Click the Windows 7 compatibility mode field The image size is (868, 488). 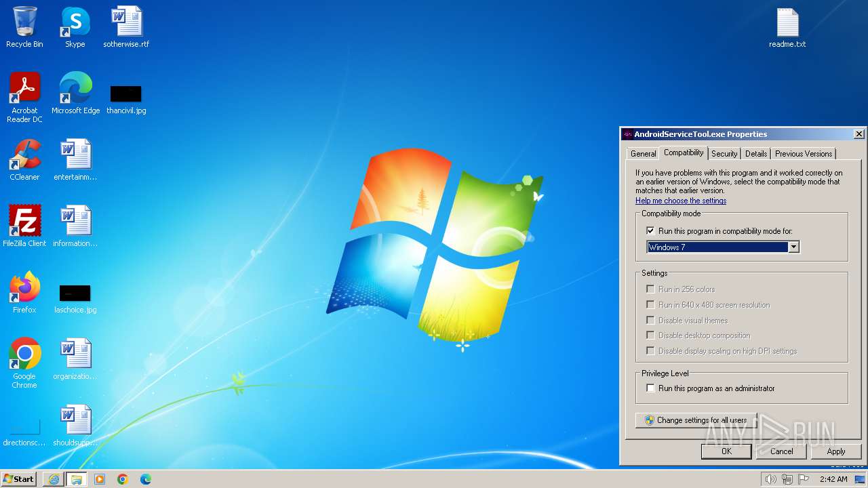[x=724, y=247]
